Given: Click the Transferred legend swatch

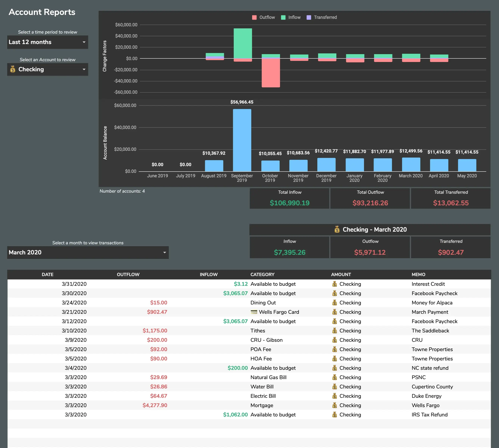Looking at the screenshot, I should pyautogui.click(x=309, y=17).
